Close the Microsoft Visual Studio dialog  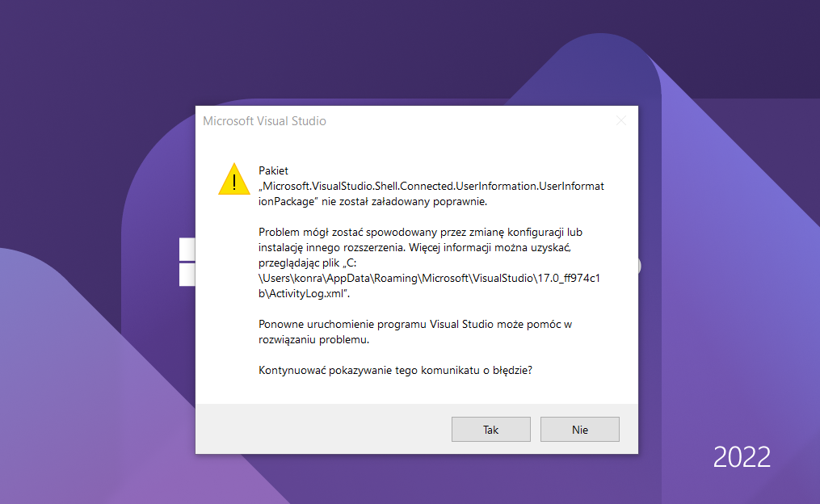coord(620,121)
